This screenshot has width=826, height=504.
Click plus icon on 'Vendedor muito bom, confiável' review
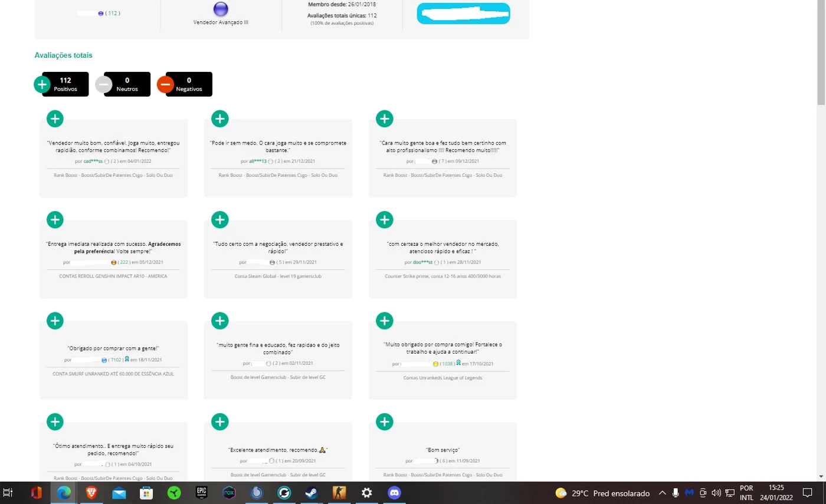[55, 118]
